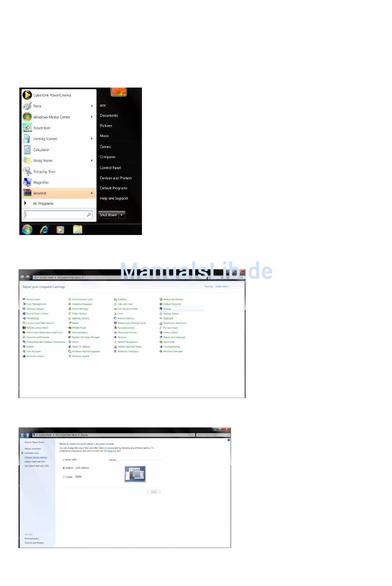The image size is (392, 586).
Task: Click display preview thumbnail
Action: pyautogui.click(x=135, y=474)
